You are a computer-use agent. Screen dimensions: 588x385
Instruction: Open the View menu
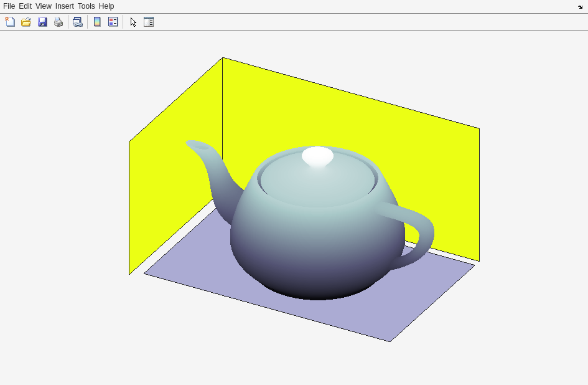[44, 6]
